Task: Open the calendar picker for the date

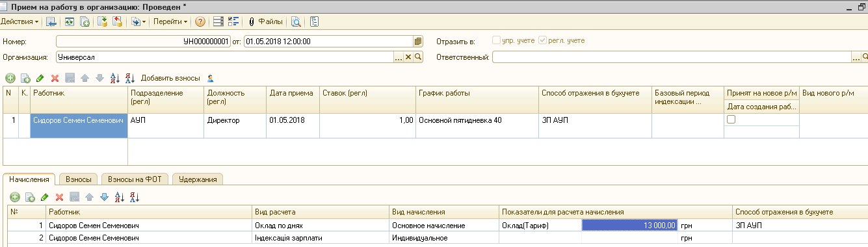Action: click(x=418, y=41)
